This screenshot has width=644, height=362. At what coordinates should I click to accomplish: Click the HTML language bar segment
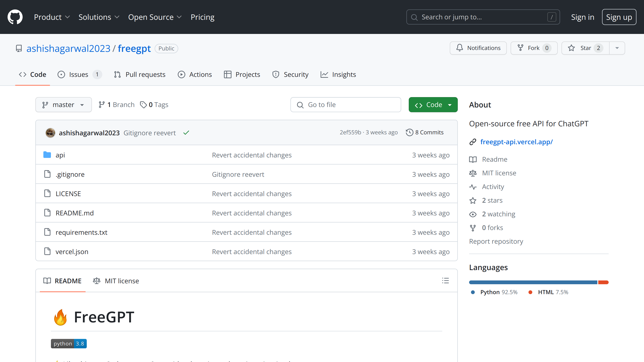click(x=603, y=282)
